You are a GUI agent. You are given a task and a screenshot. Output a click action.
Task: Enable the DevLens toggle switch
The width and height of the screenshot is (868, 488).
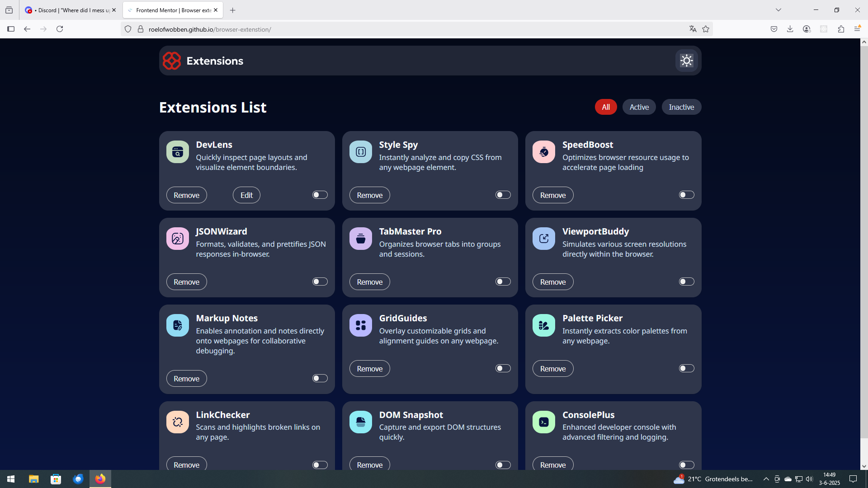(x=320, y=195)
